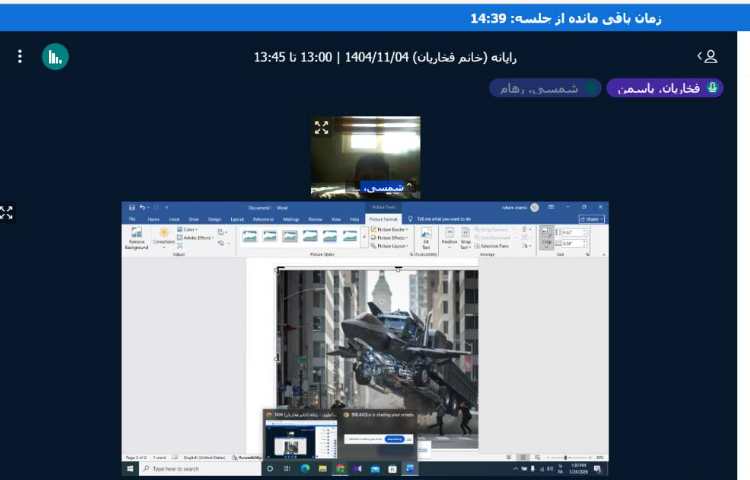This screenshot has width=750, height=480.
Task: Click the teal connection status bars icon
Action: 55,57
